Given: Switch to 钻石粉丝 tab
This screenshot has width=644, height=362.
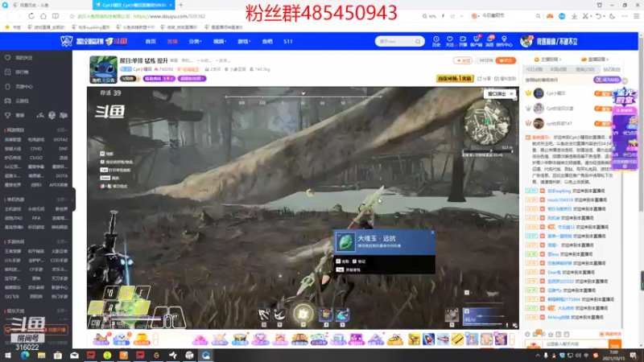Looking at the screenshot, I should click(612, 69).
